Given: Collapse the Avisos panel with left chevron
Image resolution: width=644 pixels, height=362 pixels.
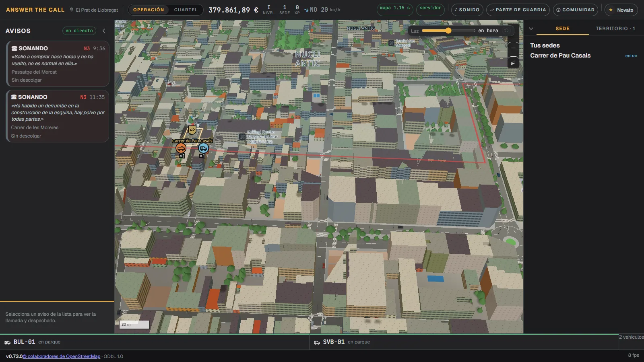Looking at the screenshot, I should [104, 31].
